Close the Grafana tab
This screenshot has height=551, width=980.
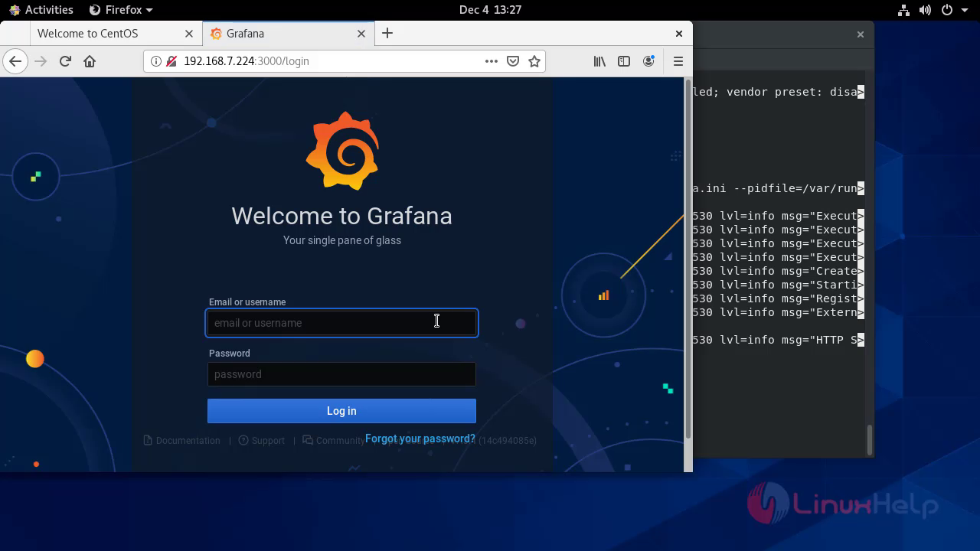[x=361, y=34]
